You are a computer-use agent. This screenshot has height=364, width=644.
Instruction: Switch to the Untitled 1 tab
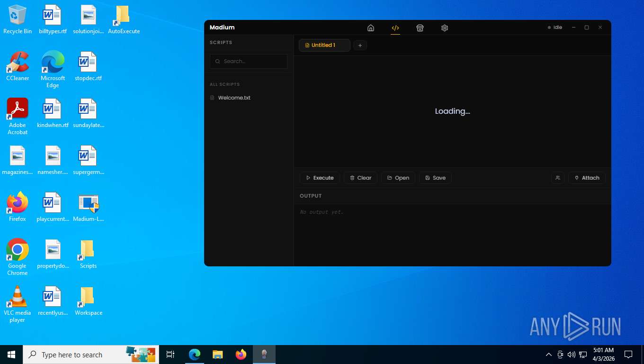click(x=324, y=45)
